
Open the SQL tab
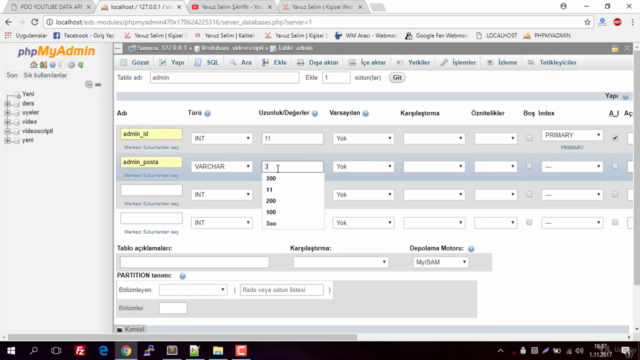tap(207, 62)
